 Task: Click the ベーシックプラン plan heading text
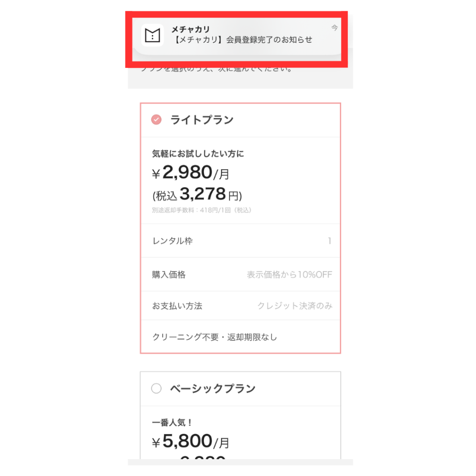click(212, 389)
